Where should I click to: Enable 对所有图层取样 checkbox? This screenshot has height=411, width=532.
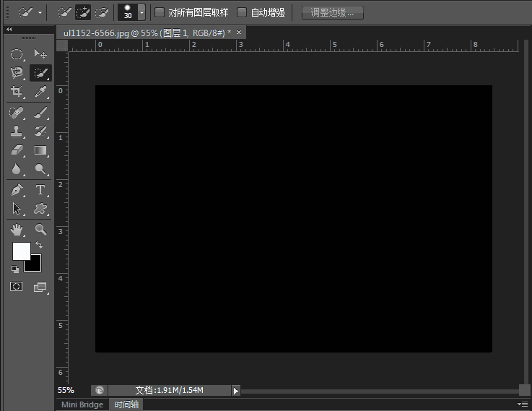pos(160,12)
